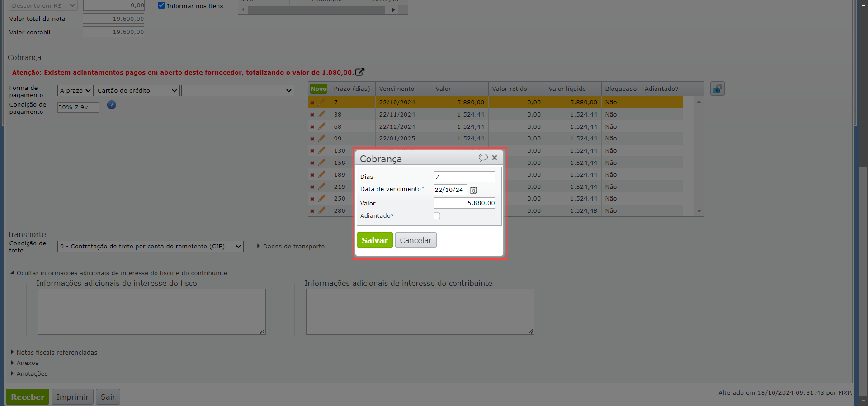Check the Adiantado? checkbox in the dialog
This screenshot has height=406, width=868.
(x=437, y=216)
